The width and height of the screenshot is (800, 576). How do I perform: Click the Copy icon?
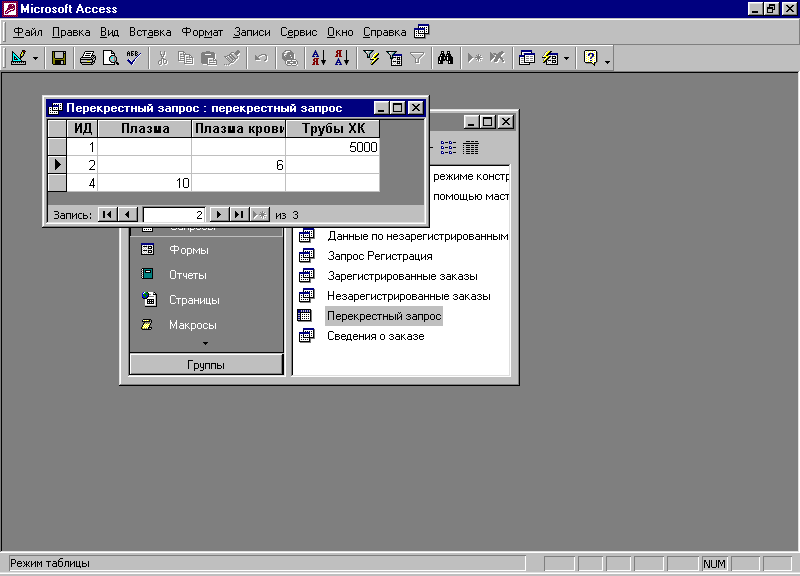(186, 58)
